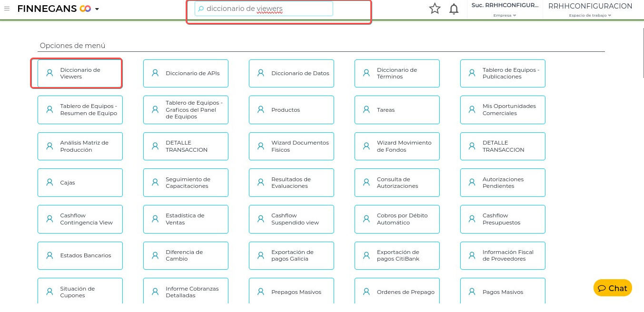
Task: Open the Diccionario de Términos option
Action: pos(397,73)
